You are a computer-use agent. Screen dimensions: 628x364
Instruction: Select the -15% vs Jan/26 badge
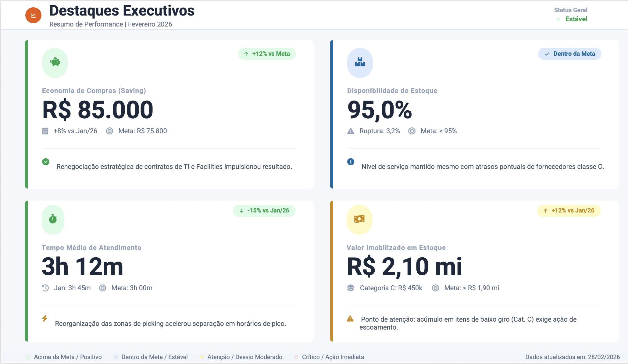pyautogui.click(x=264, y=211)
